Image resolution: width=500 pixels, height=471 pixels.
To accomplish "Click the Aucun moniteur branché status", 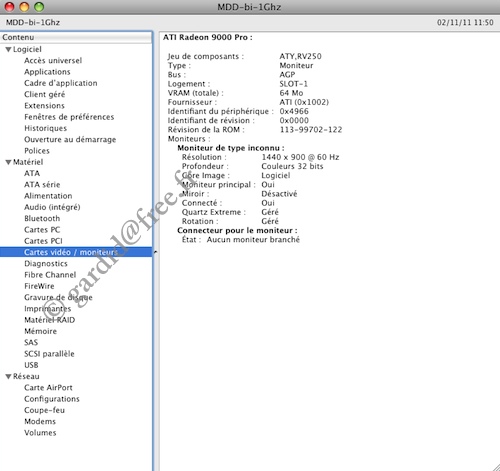I will [x=253, y=240].
